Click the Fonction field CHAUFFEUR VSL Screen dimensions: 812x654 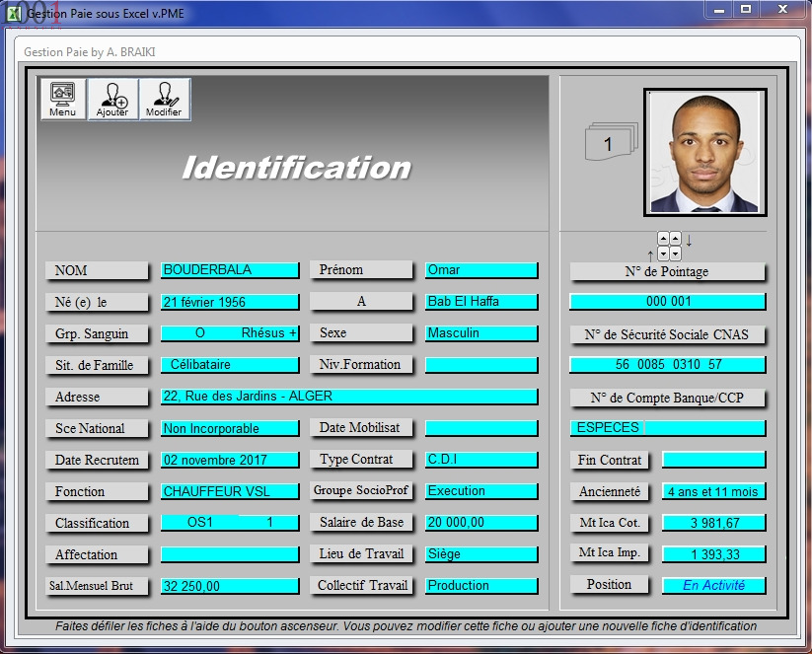click(230, 491)
